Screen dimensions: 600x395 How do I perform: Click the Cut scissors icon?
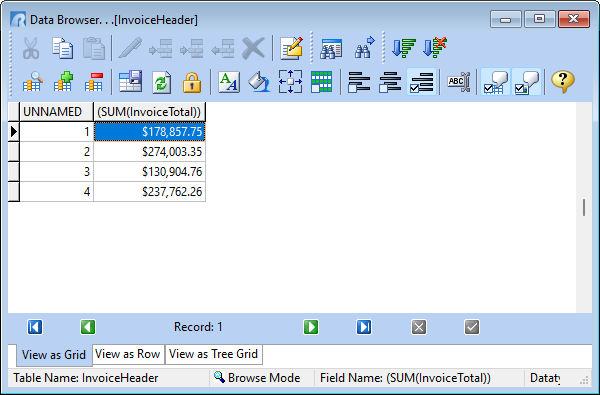[31, 48]
